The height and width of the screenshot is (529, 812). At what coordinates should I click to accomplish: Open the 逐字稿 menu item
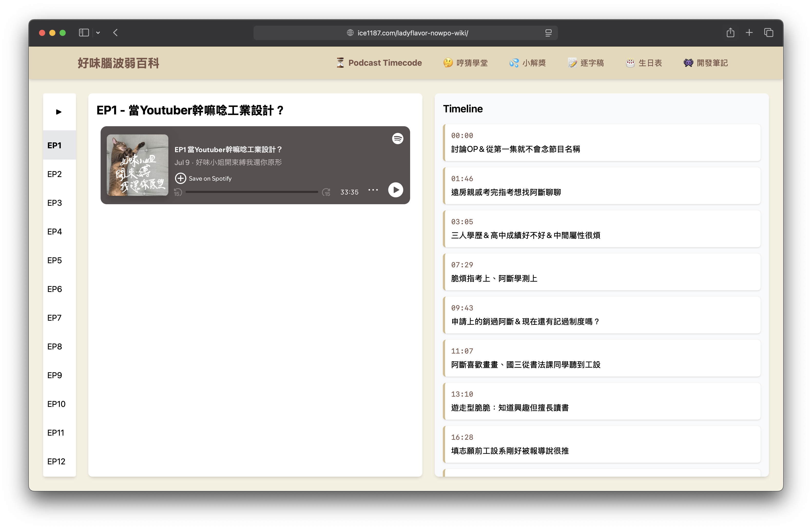tap(586, 63)
